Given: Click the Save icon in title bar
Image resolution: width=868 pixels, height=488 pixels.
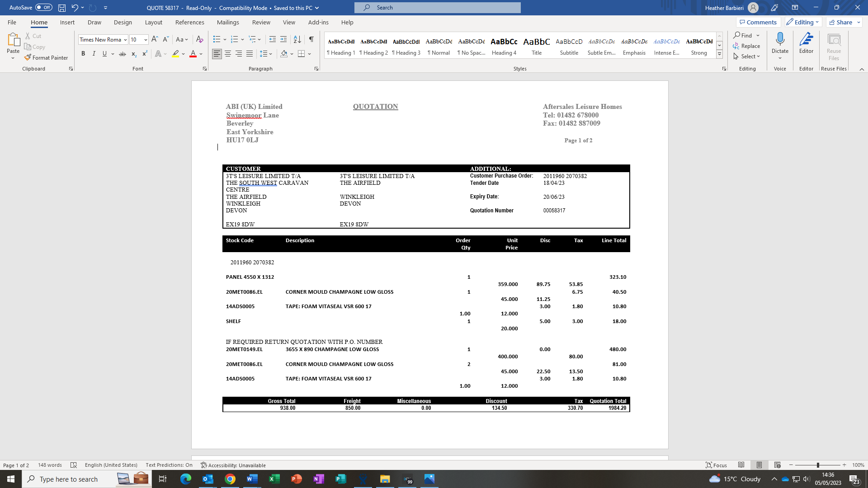Looking at the screenshot, I should point(62,8).
